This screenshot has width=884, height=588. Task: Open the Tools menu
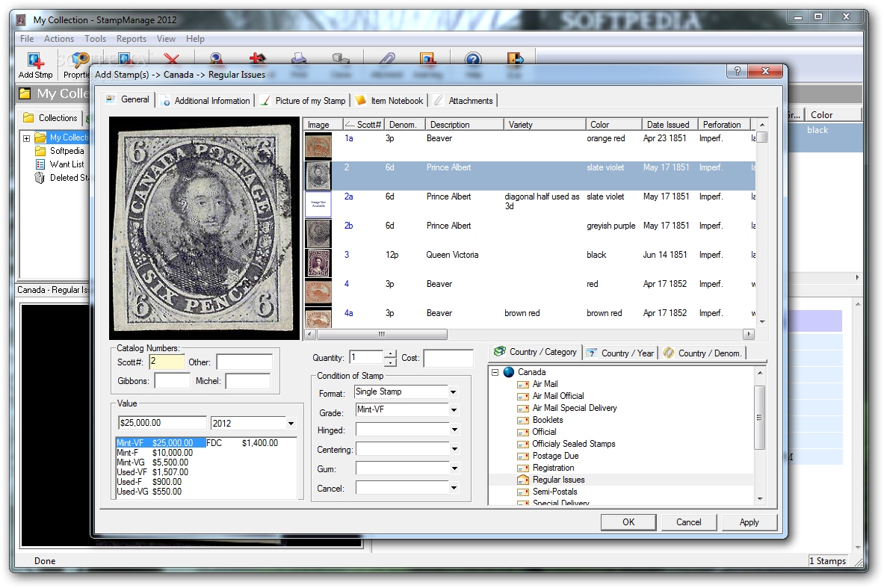(96, 39)
